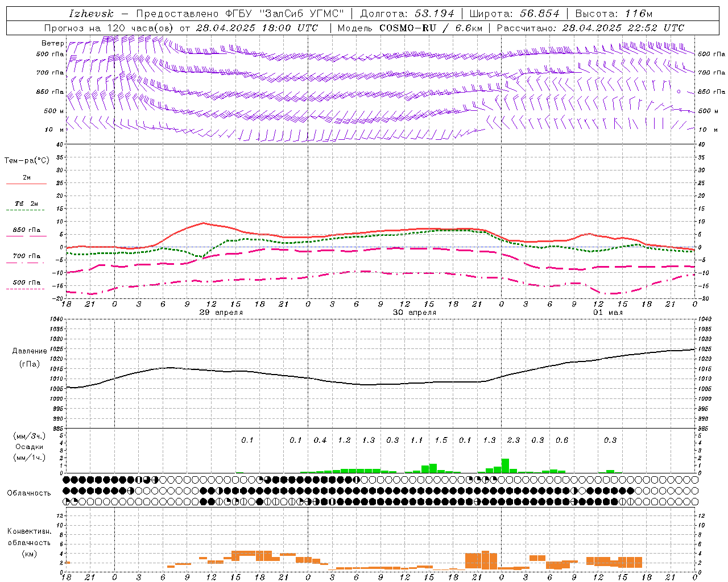Viewport: 728px width, 582px height.
Task: Click the "Осадки" precipitation label
Action: [x=29, y=447]
